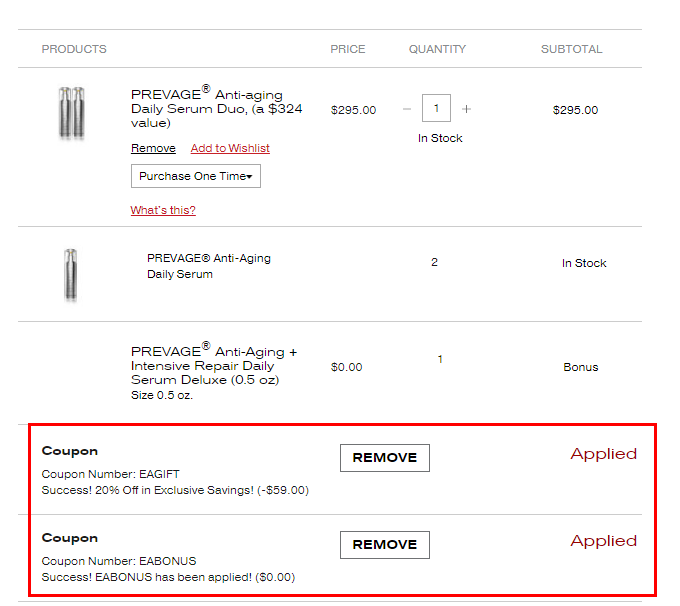Remove the EABONUS coupon
Viewport: 680px width, 606px height.
tap(385, 545)
